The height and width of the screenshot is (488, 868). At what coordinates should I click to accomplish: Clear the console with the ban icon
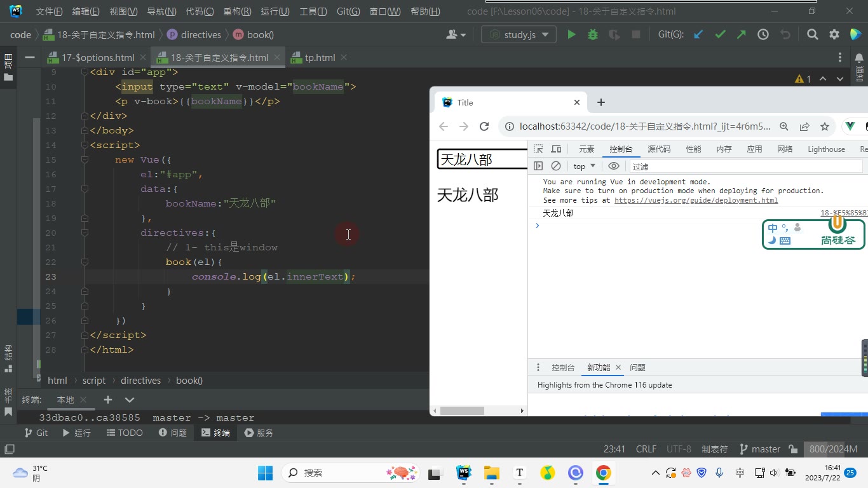556,166
